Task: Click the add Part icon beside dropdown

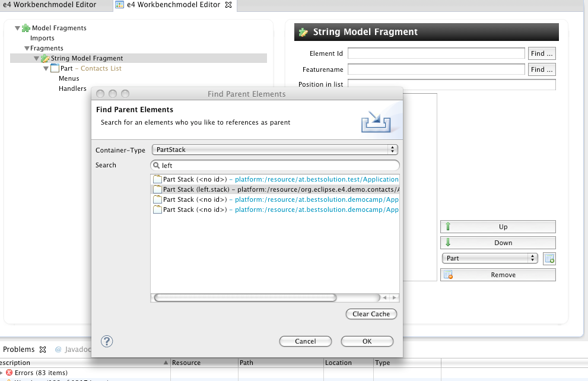Action: 549,259
